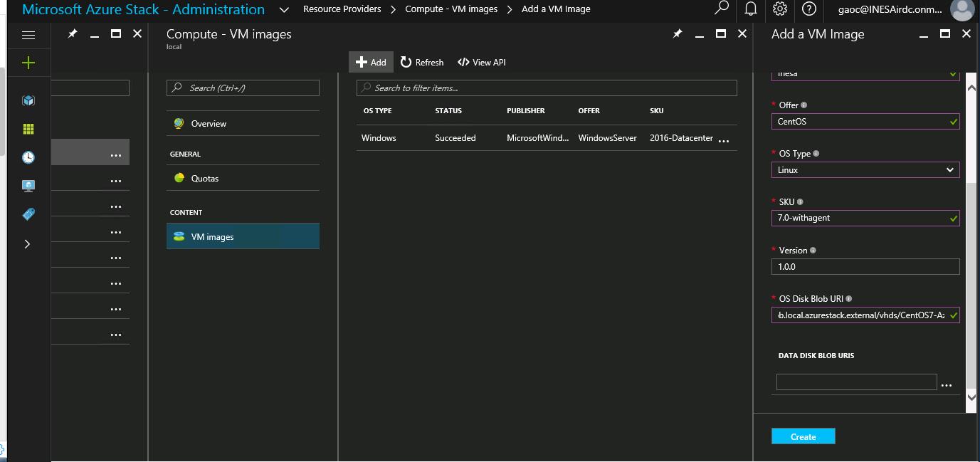This screenshot has width=980, height=462.
Task: Click Version field 1.0.0
Action: pyautogui.click(x=865, y=266)
